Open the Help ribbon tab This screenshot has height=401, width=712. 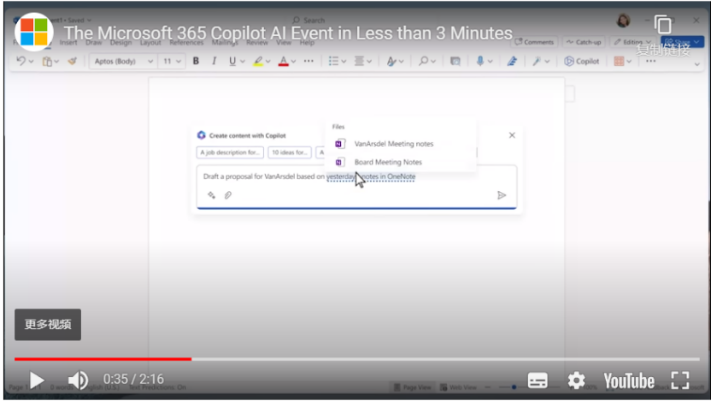[307, 42]
